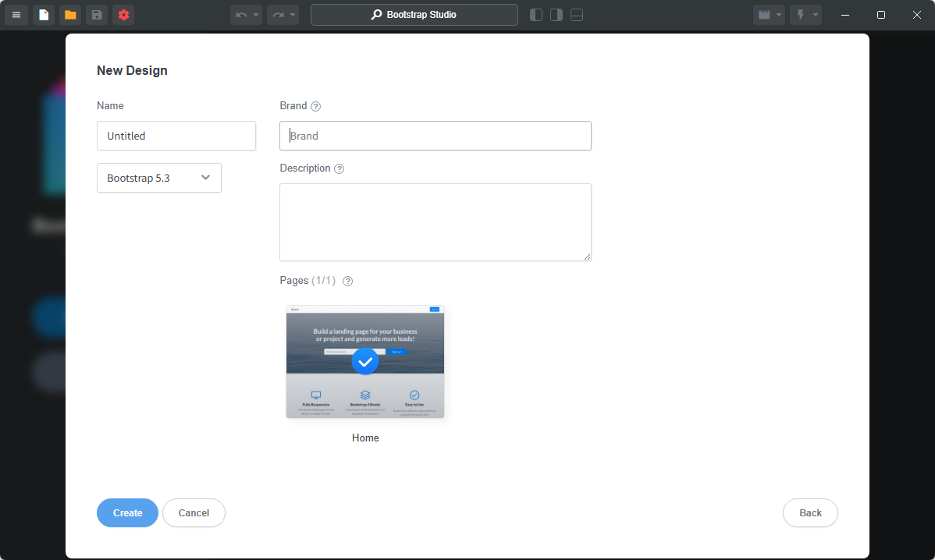Screen dimensions: 935x560
Task: Toggle the right panel visibility
Action: coord(556,14)
